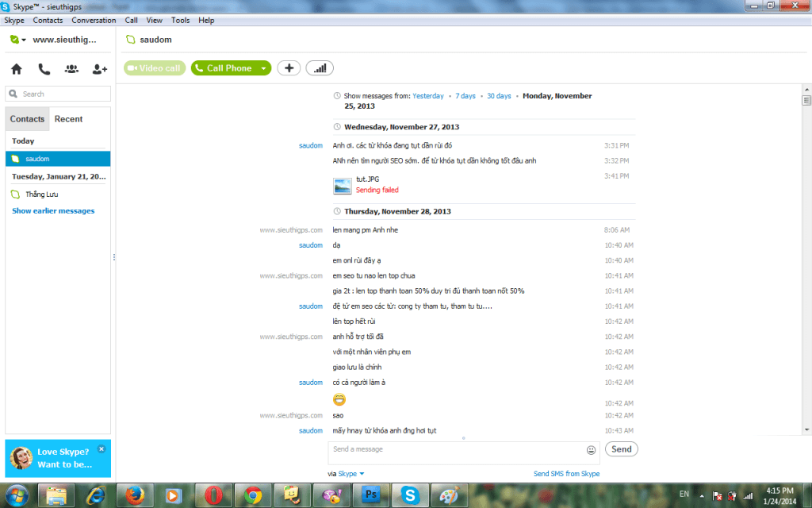Click Show earlier messages link

click(x=53, y=211)
